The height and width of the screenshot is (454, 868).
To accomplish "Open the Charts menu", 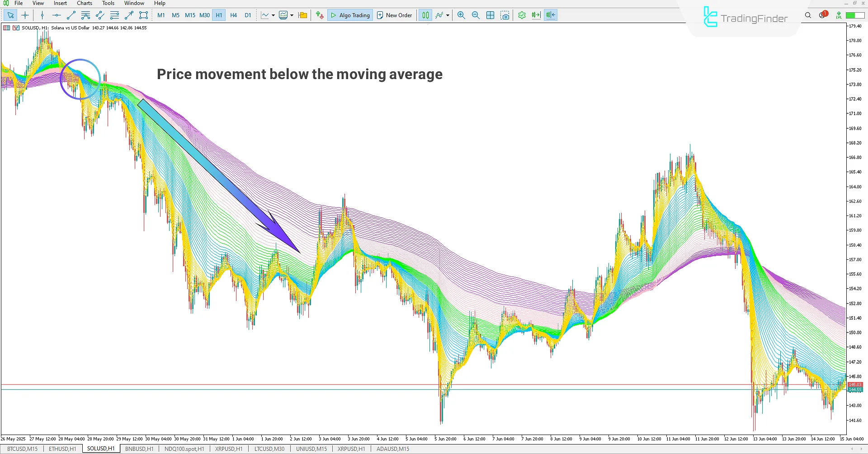I will pyautogui.click(x=84, y=3).
